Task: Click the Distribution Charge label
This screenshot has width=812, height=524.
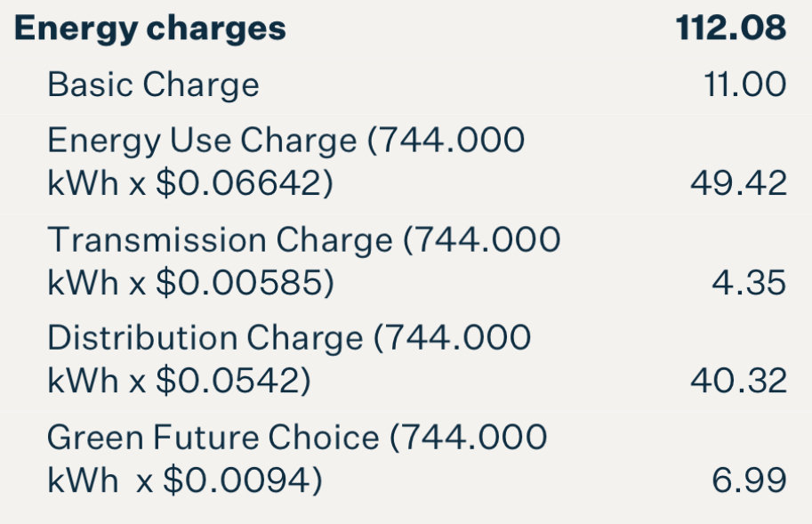Action: point(205,338)
